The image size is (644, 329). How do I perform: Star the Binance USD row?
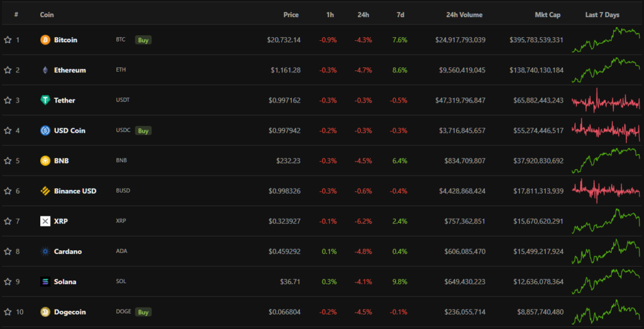pos(8,191)
